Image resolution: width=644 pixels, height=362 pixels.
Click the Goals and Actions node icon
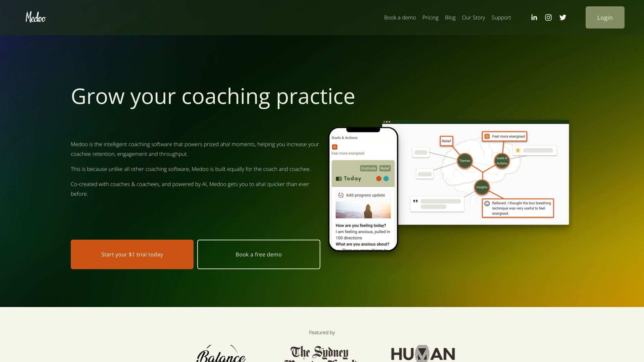pyautogui.click(x=502, y=160)
